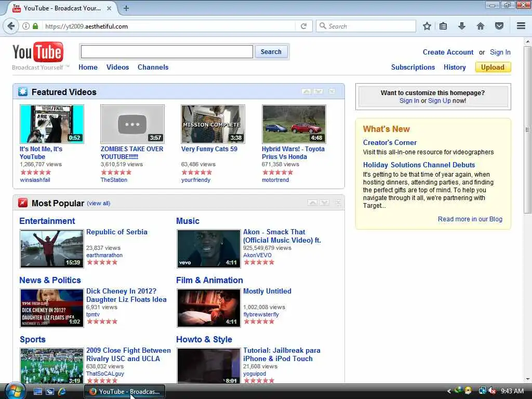Bookmark this page with the star icon
The height and width of the screenshot is (399, 532).
[x=427, y=26]
